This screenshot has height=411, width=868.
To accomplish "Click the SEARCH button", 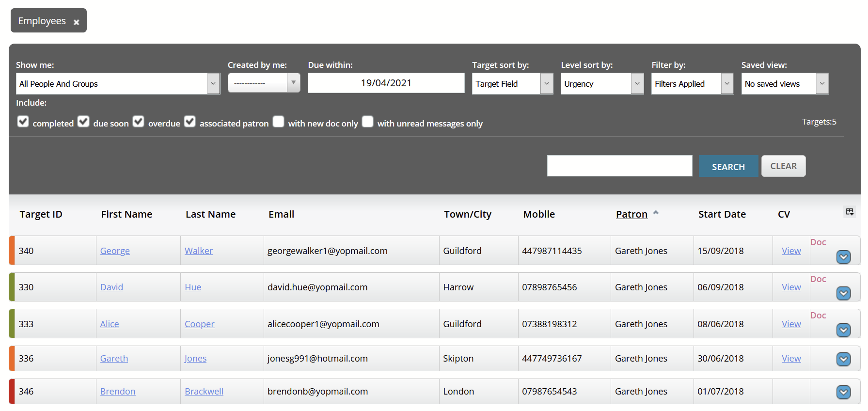I will (x=728, y=166).
